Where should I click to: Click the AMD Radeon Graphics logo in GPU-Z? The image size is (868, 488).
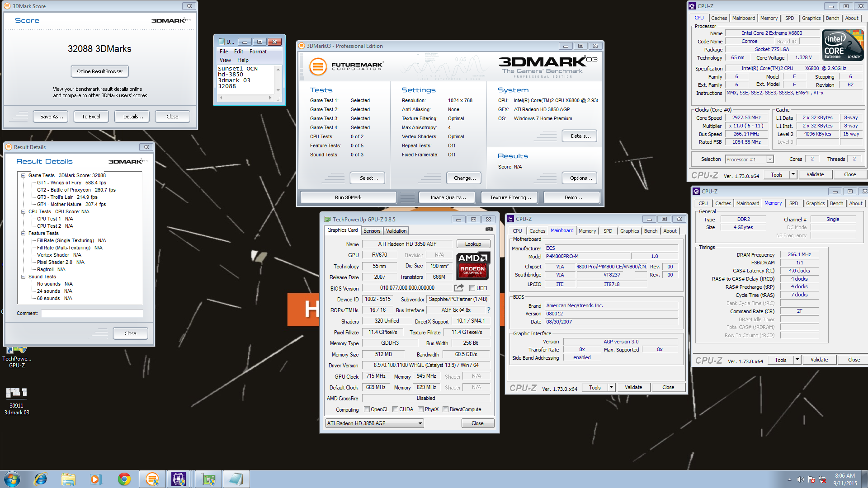(473, 266)
